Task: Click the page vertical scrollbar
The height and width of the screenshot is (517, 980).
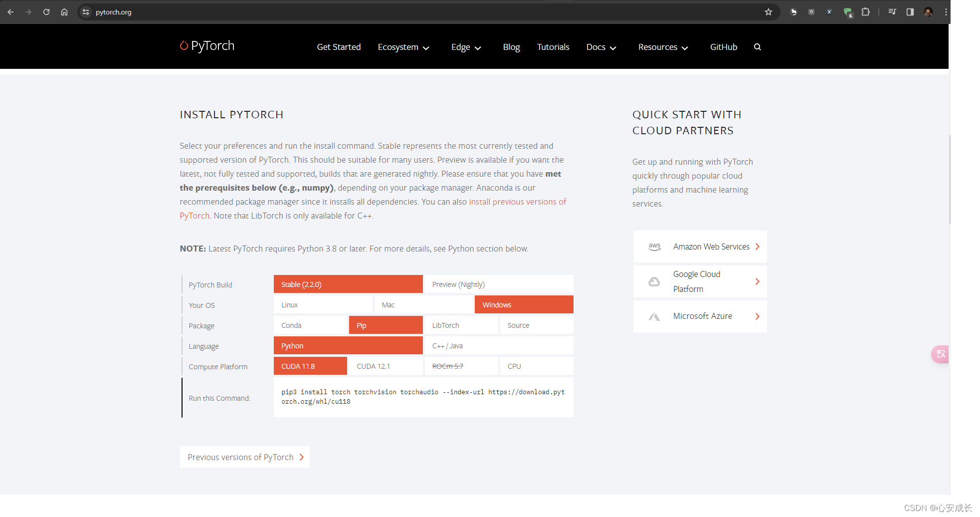Action: pyautogui.click(x=950, y=180)
